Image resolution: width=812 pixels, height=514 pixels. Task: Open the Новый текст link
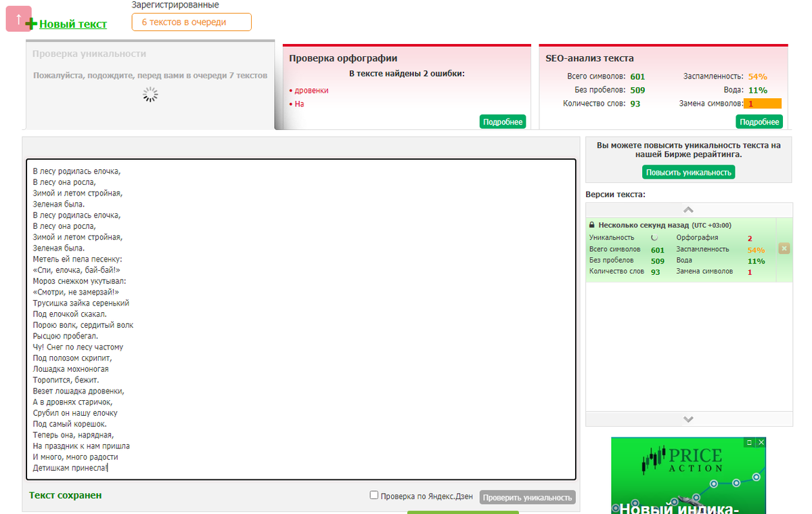(x=73, y=24)
